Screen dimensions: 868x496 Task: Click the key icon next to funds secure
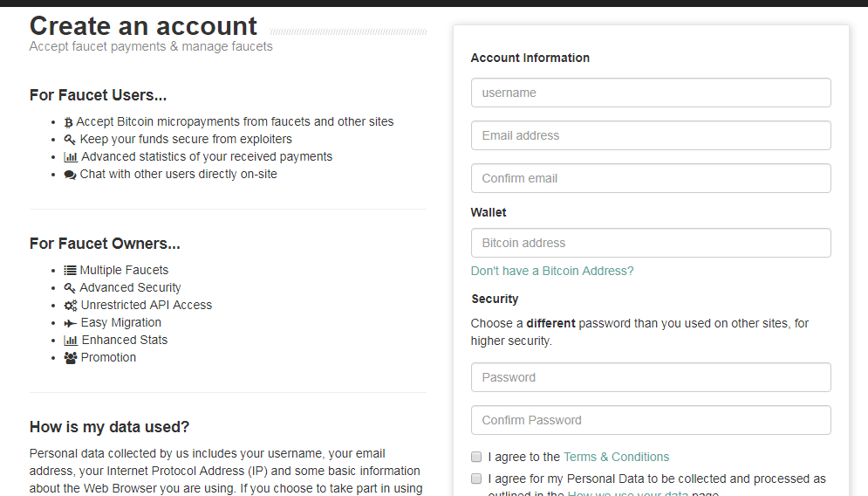coord(70,140)
